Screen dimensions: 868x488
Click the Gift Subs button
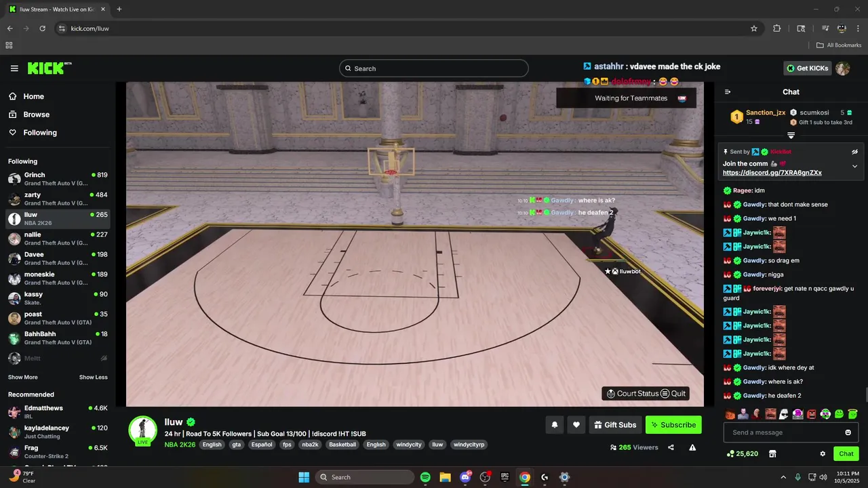click(x=615, y=425)
